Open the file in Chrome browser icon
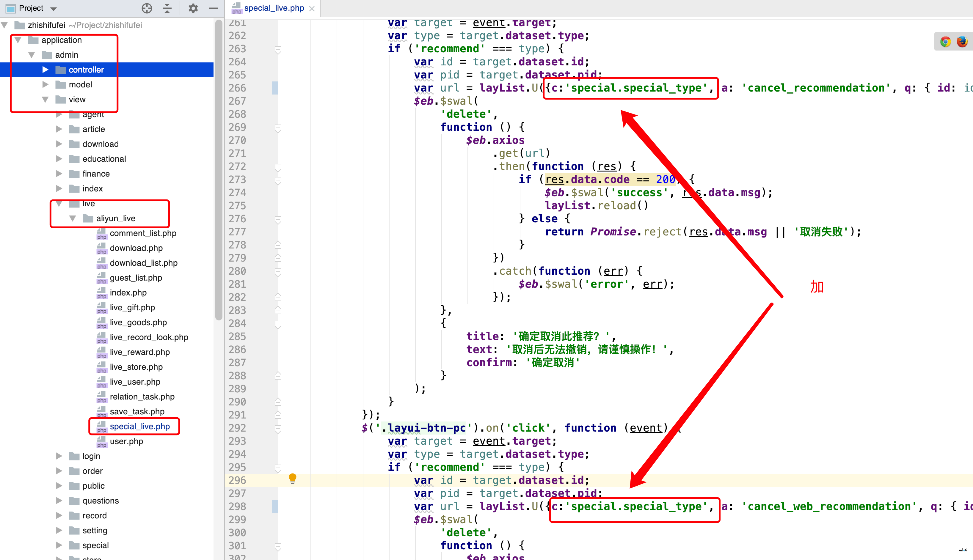 pos(945,42)
